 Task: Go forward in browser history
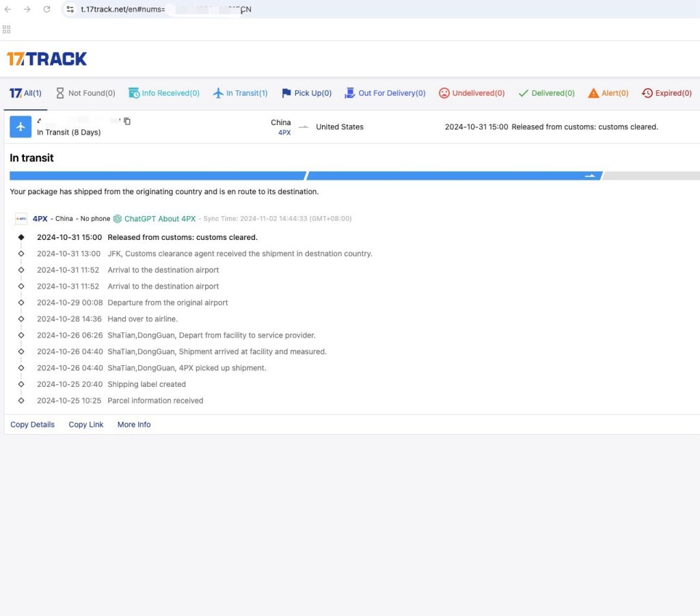coord(27,9)
